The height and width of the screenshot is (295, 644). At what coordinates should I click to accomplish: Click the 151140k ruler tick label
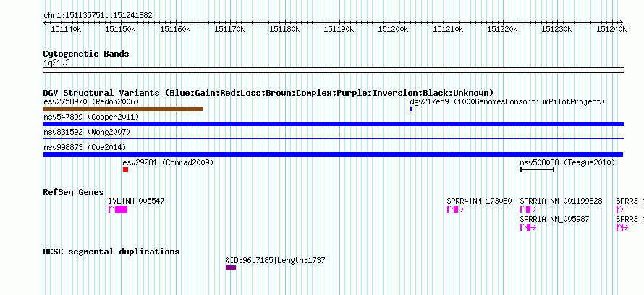pyautogui.click(x=66, y=29)
